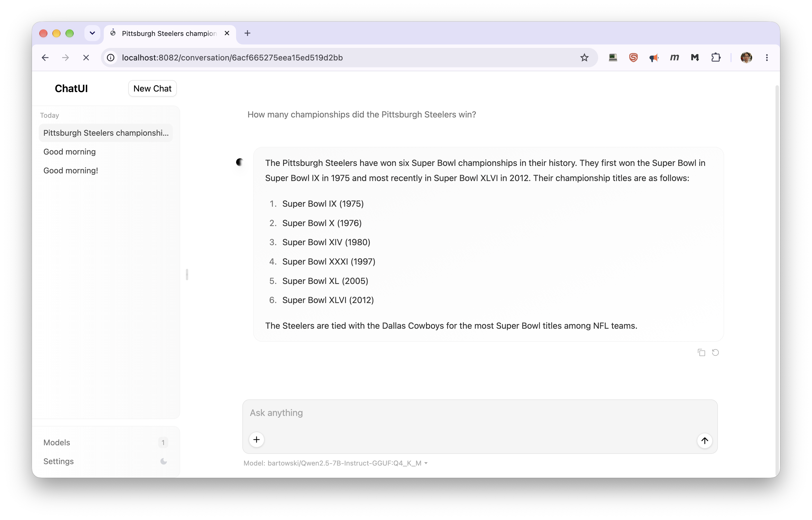Click list item Super Bowl IX (1975)
This screenshot has height=520, width=812.
tap(323, 204)
